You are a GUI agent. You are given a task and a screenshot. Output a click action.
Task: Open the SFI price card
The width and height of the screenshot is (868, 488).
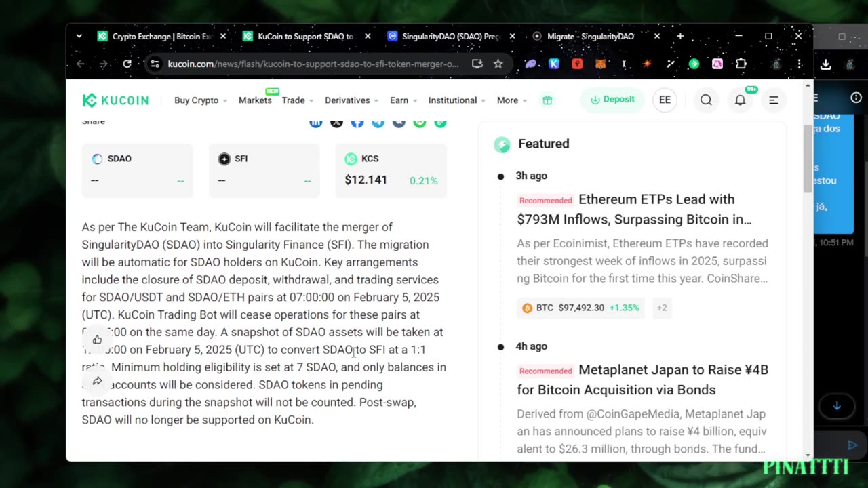(264, 170)
